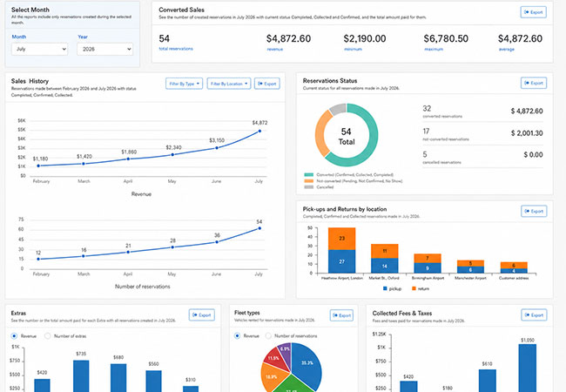Screen dimensions: 566x392
Task: Click the February revenue point labeled $1,180
Action: [x=38, y=166]
